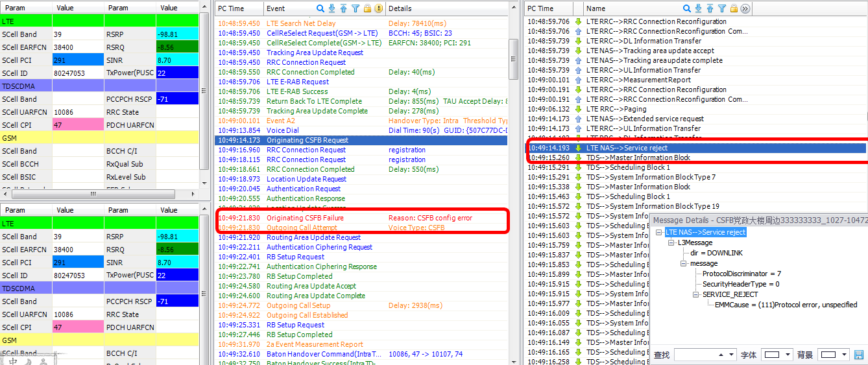Select the Voice Dial event row

[x=361, y=130]
